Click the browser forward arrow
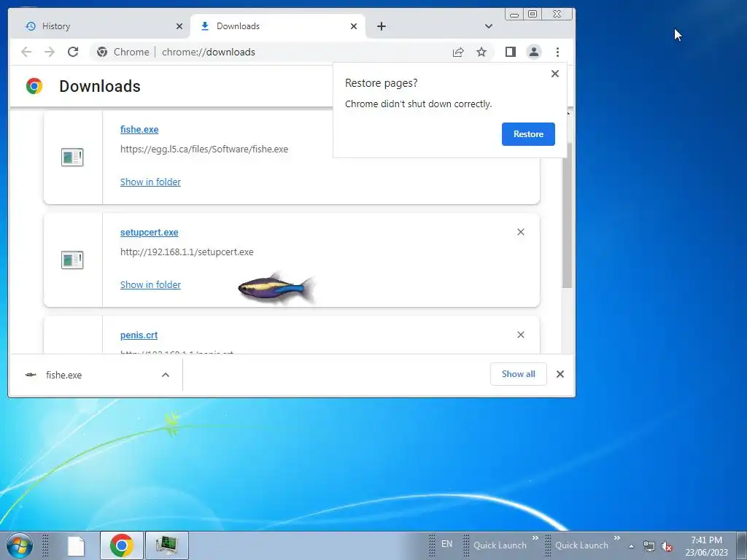747x560 pixels. pos(50,52)
